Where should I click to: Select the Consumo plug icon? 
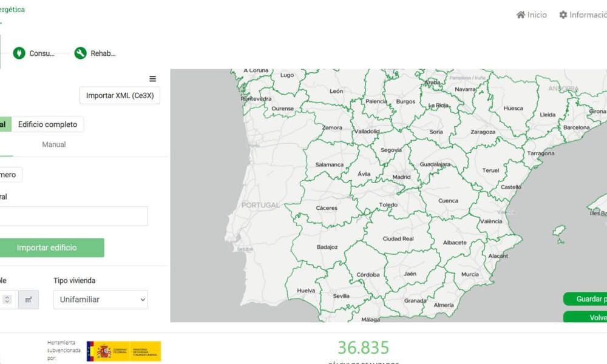click(19, 53)
